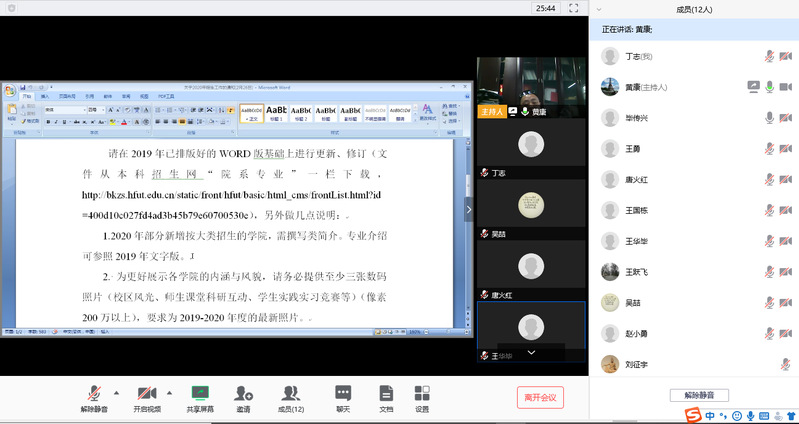This screenshot has width=799, height=424.
Task: Expand the arrow next to 开启视频 camera
Action: point(168,392)
